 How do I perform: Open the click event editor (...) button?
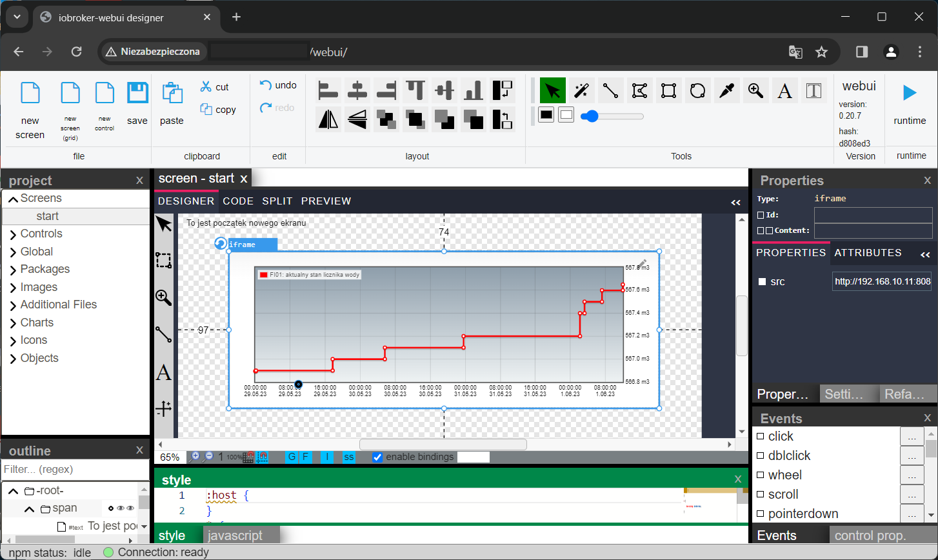click(912, 437)
